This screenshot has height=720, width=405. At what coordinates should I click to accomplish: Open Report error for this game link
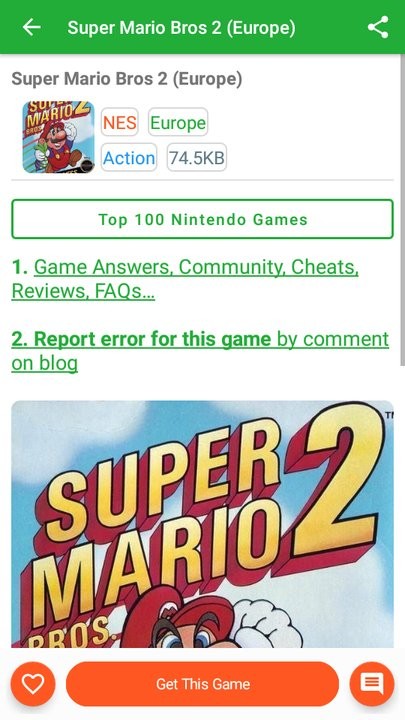click(141, 339)
